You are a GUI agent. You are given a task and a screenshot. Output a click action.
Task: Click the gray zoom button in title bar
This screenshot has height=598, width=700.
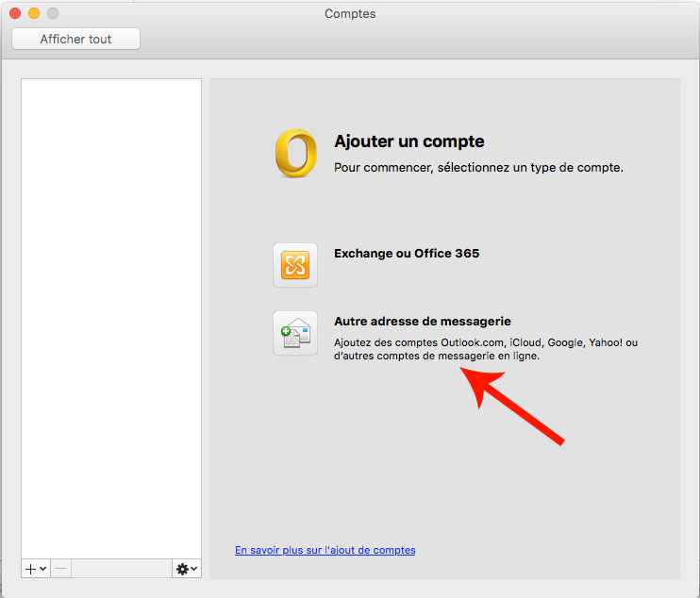pyautogui.click(x=53, y=13)
